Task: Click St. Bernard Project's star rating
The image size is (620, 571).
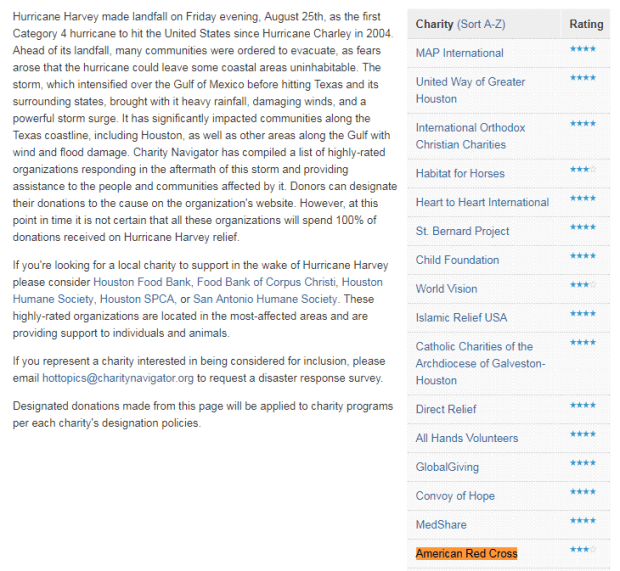Action: coord(582,228)
